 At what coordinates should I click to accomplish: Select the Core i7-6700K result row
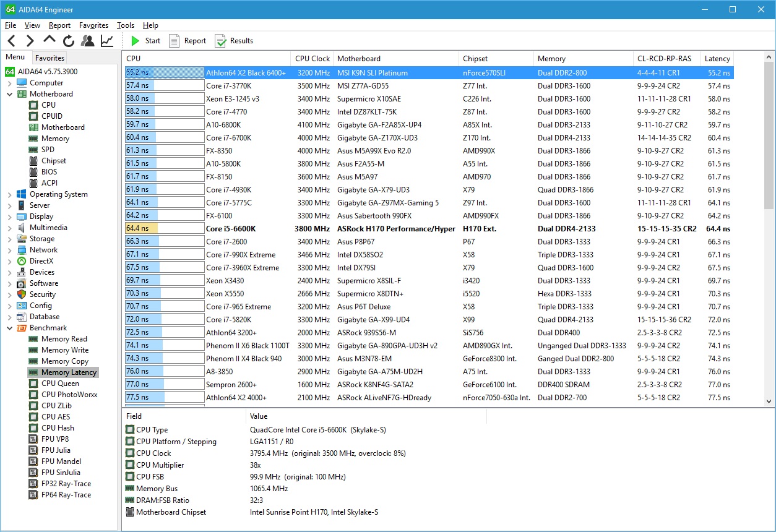(428, 138)
